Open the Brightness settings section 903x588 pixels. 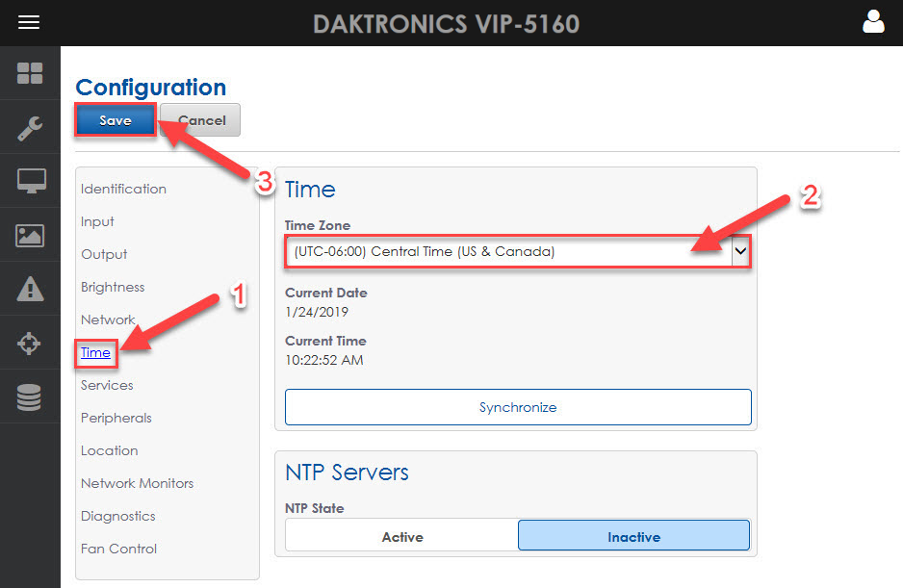coord(113,287)
